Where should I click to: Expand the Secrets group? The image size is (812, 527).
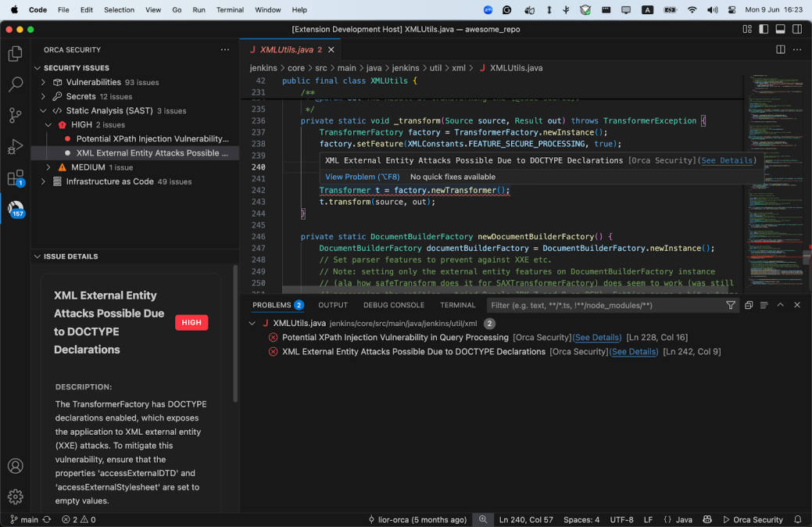click(44, 96)
